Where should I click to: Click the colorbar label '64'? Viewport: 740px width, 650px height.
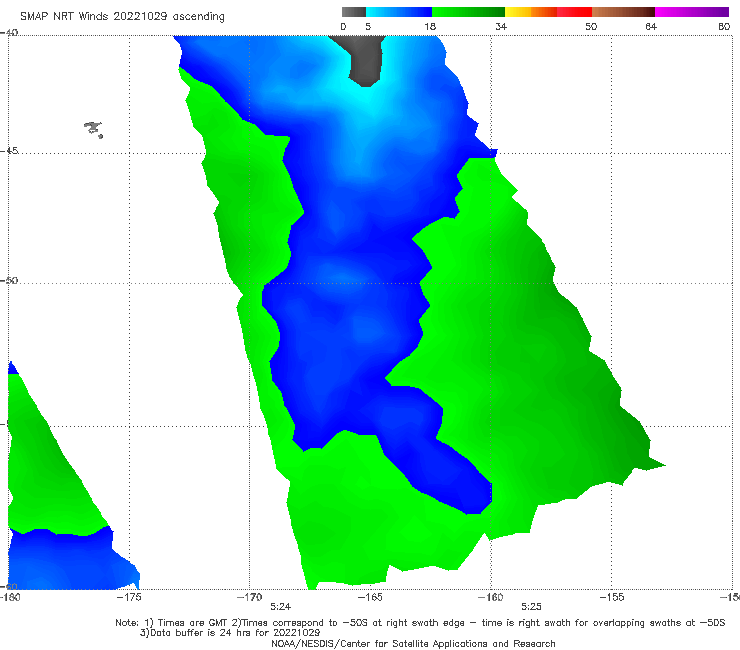coord(651,27)
